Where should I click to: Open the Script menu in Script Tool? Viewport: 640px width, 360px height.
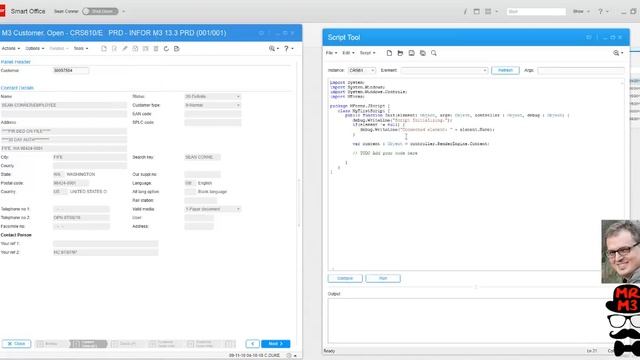pos(367,53)
